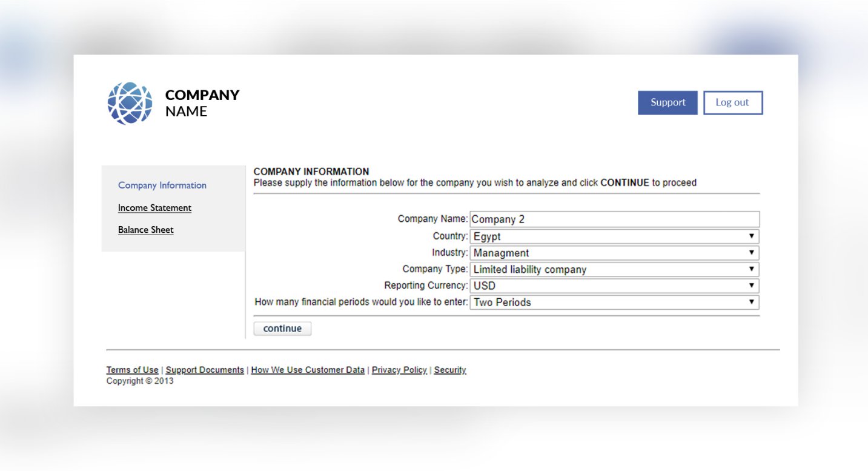Click the Log out button
The image size is (868, 471).
coord(732,102)
